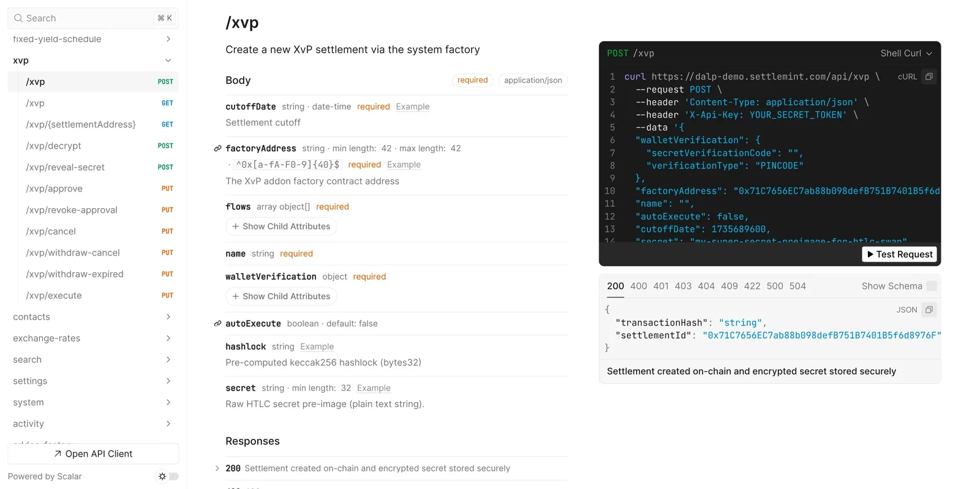Click the search magnifier icon
The width and height of the screenshot is (980, 489).
pos(18,18)
